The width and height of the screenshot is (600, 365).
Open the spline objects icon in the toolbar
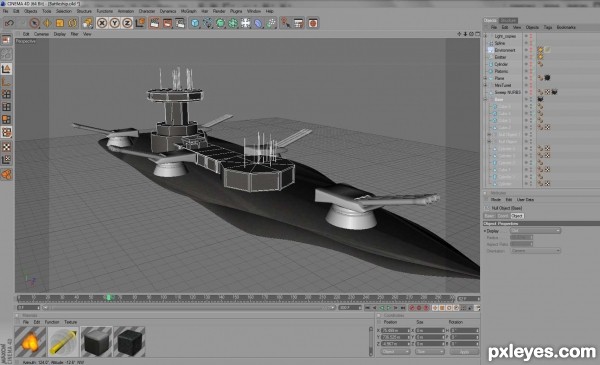click(208, 23)
